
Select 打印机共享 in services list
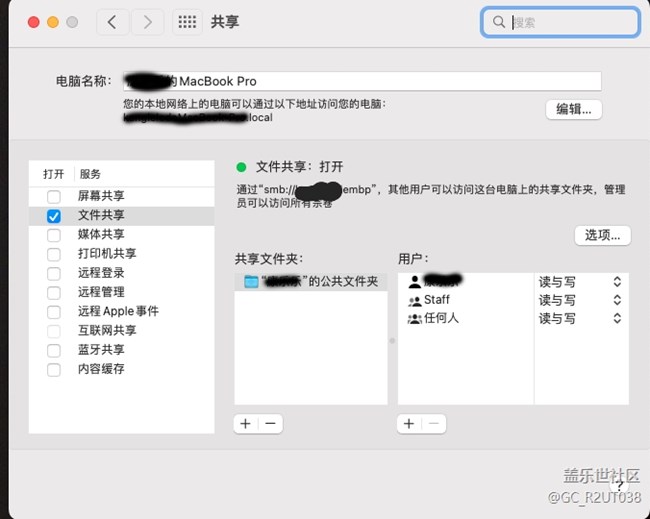[x=107, y=254]
